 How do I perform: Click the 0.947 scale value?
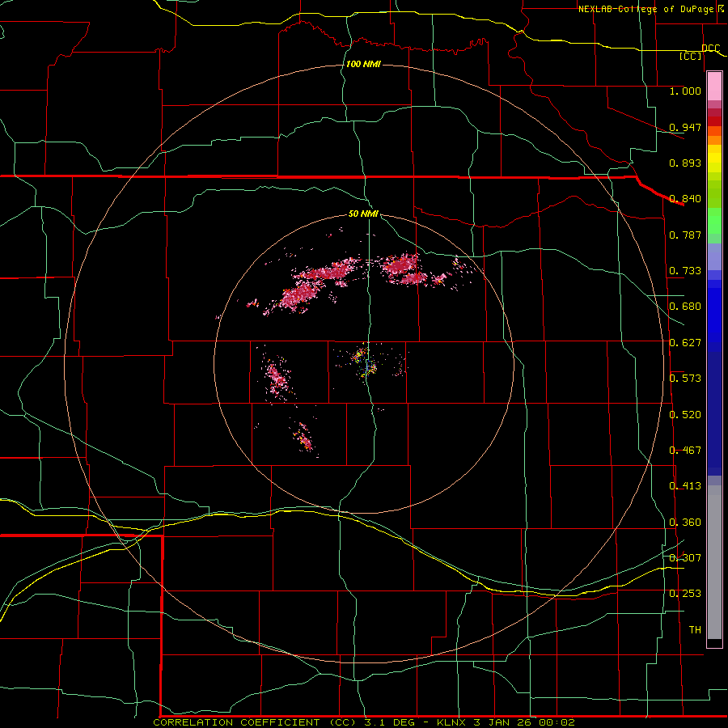click(x=685, y=127)
